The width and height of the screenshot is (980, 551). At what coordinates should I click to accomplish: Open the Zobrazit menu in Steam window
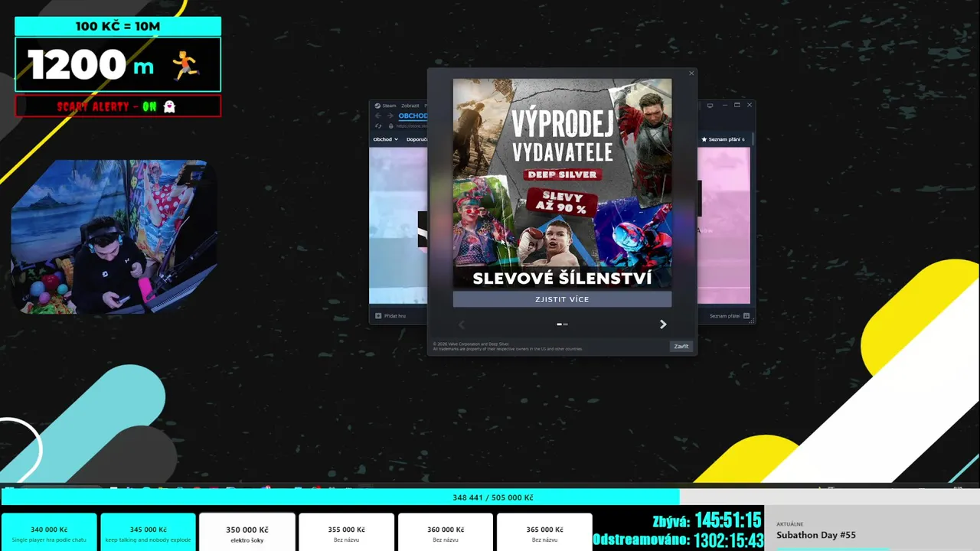[x=410, y=106]
